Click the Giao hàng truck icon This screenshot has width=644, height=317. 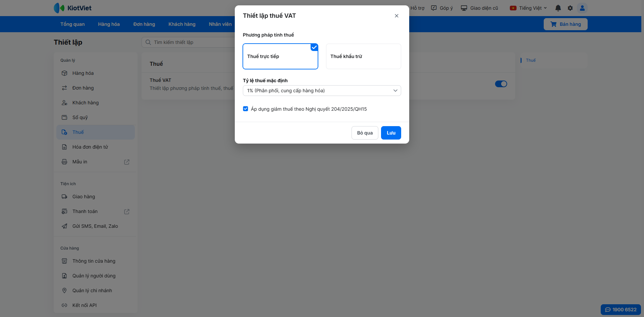pos(64,197)
